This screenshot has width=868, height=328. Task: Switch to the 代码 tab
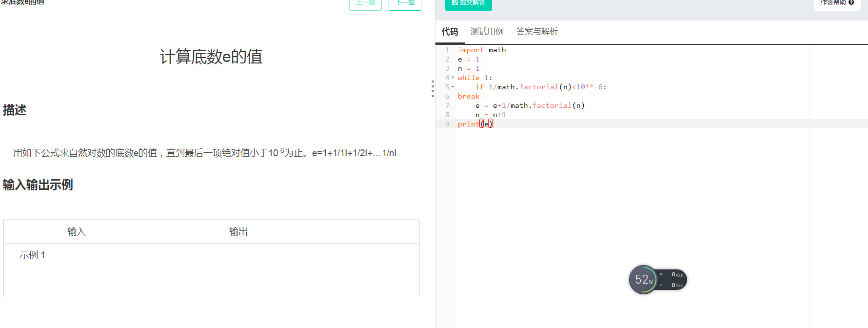(450, 32)
